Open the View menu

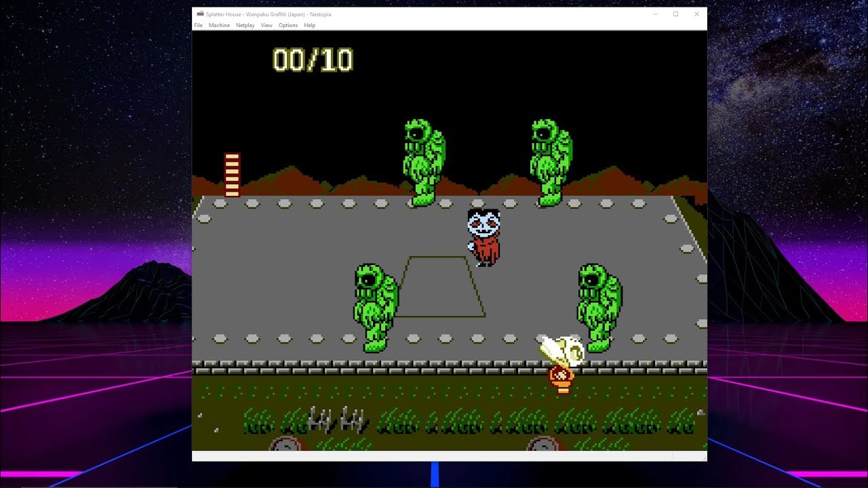[267, 25]
